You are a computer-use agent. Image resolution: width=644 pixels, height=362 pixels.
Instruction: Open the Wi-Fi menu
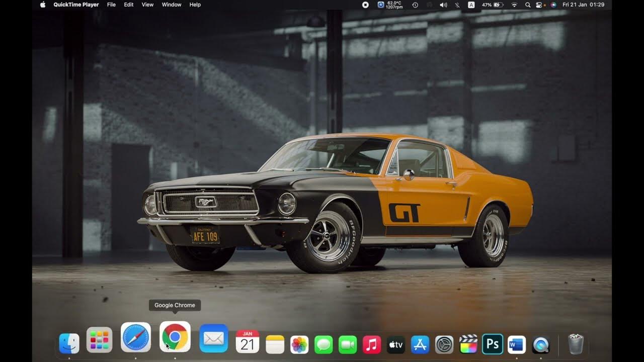[514, 5]
